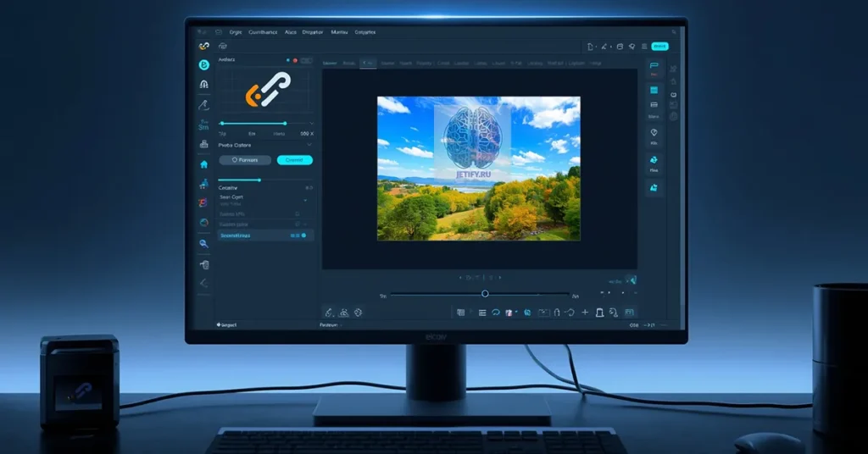
Task: Click the cyan panel icon ending bottom toolbar
Action: point(629,313)
